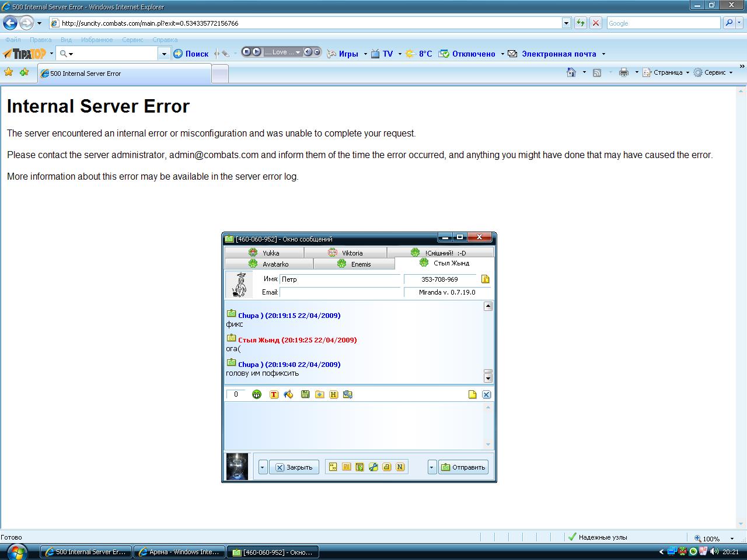Click the N icon in chat bottom toolbar
Screen dimensions: 747x560
[400, 467]
